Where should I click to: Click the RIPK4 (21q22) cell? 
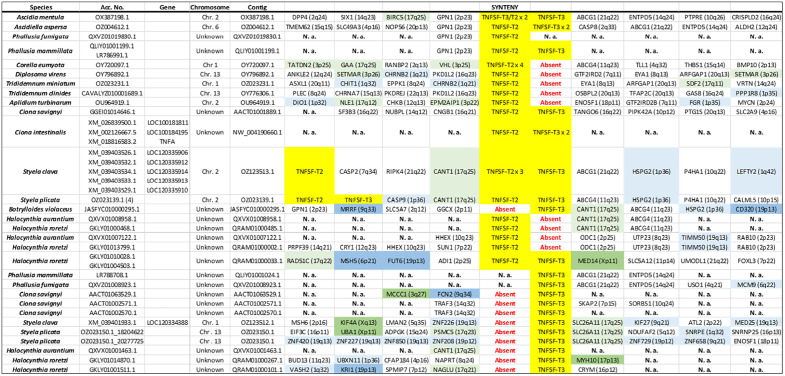point(406,171)
